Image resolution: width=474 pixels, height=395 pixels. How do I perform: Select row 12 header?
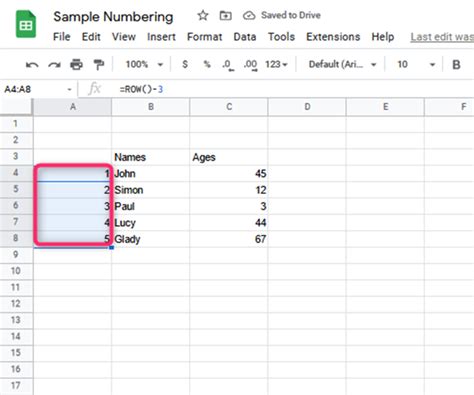pos(16,304)
